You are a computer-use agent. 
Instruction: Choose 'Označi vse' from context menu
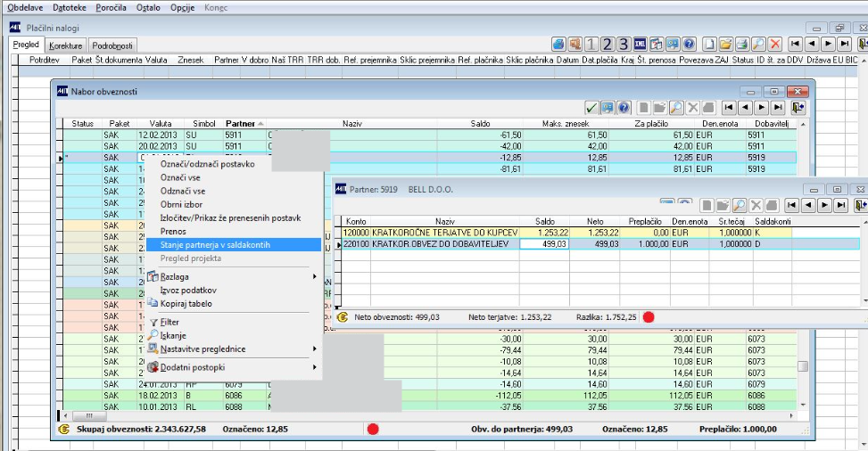tap(183, 177)
